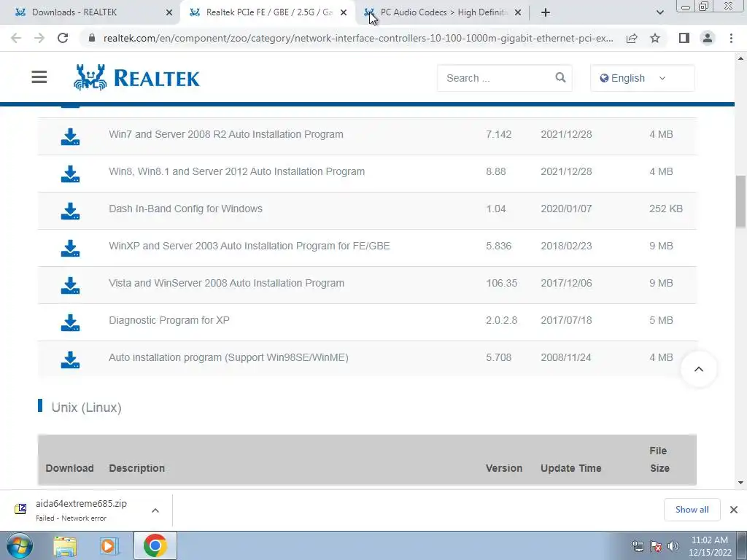Open a new browser tab
The width and height of the screenshot is (747, 560).
pyautogui.click(x=546, y=12)
